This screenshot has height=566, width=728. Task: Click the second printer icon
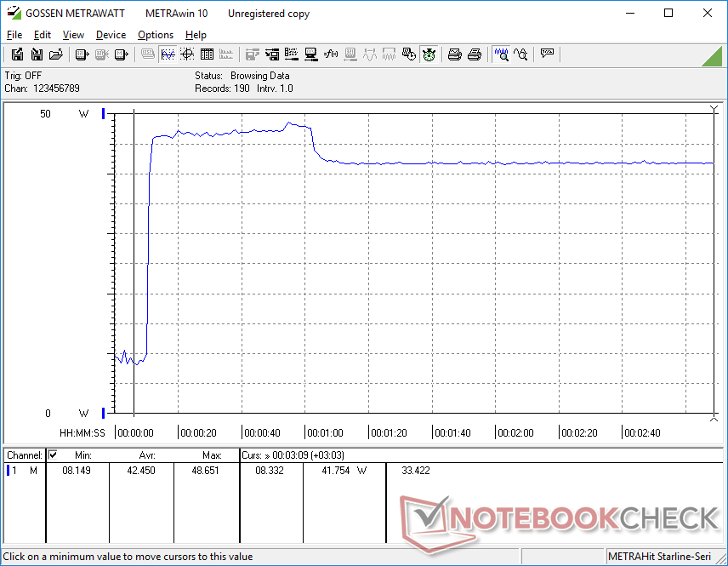(x=474, y=54)
